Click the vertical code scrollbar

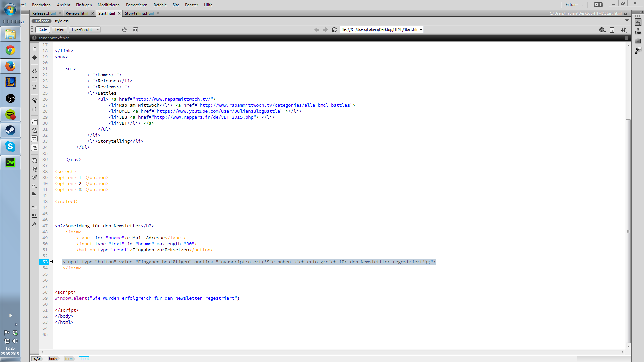[628, 231]
